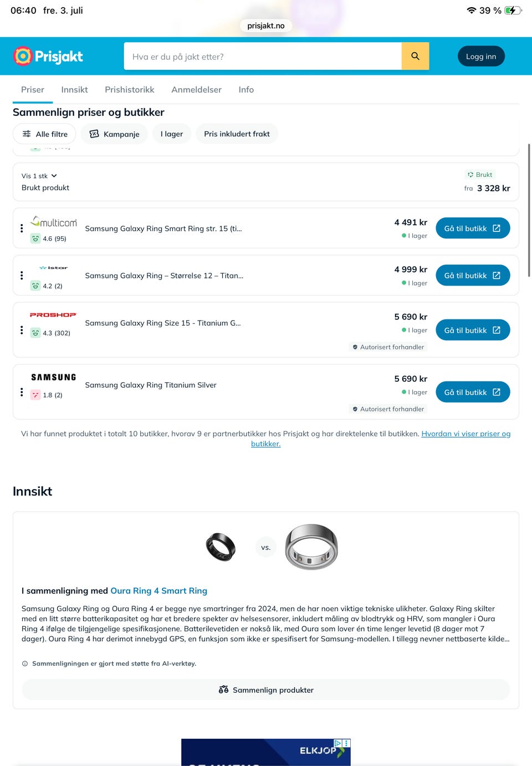The height and width of the screenshot is (766, 532).
Task: Expand the Vis 1 stk dropdown
Action: 39,176
